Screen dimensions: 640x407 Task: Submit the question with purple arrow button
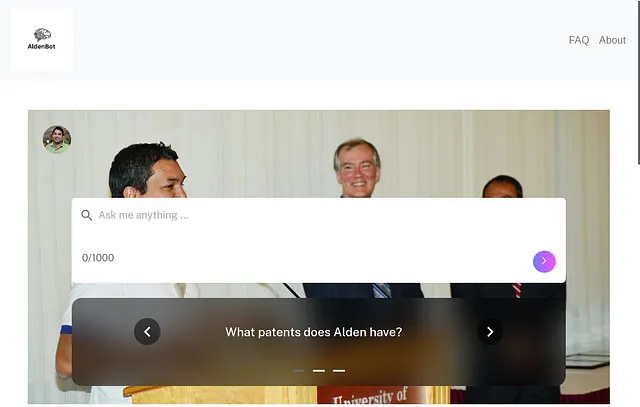[x=544, y=261]
